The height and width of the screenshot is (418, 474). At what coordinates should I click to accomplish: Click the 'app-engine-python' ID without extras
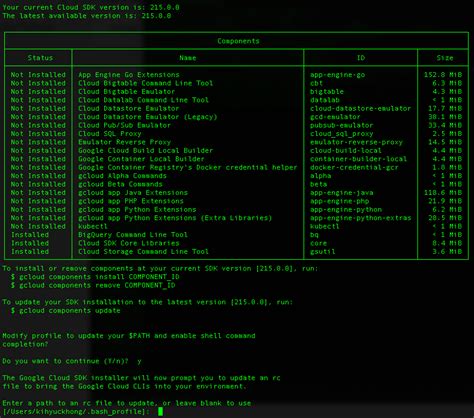click(x=346, y=209)
